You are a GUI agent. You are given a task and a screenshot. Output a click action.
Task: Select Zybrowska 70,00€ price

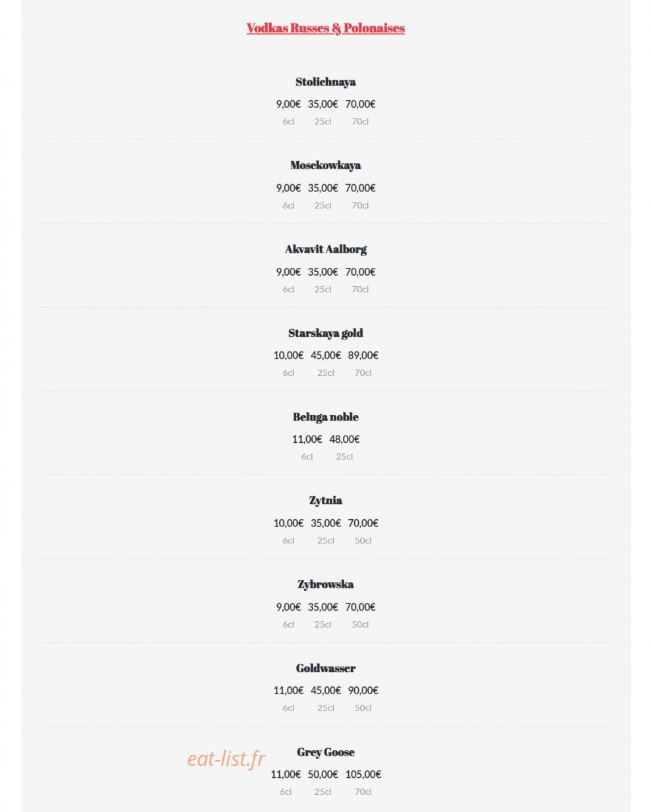(360, 607)
